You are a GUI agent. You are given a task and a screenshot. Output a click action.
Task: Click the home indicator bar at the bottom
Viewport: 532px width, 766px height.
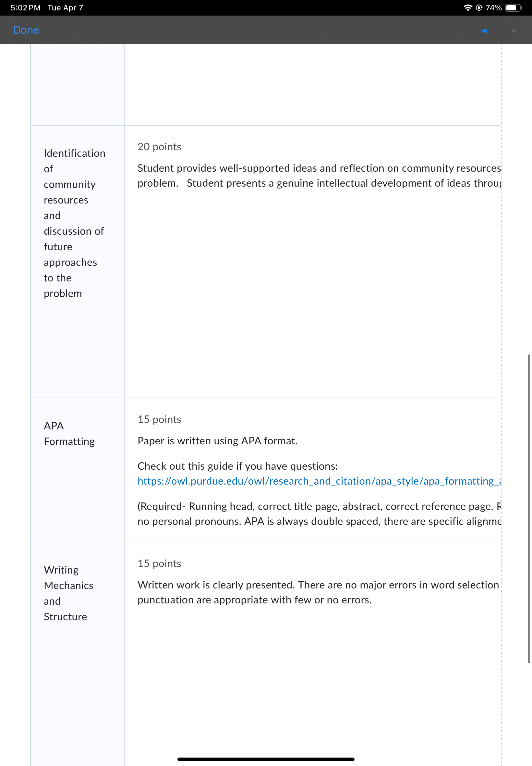pos(266,759)
